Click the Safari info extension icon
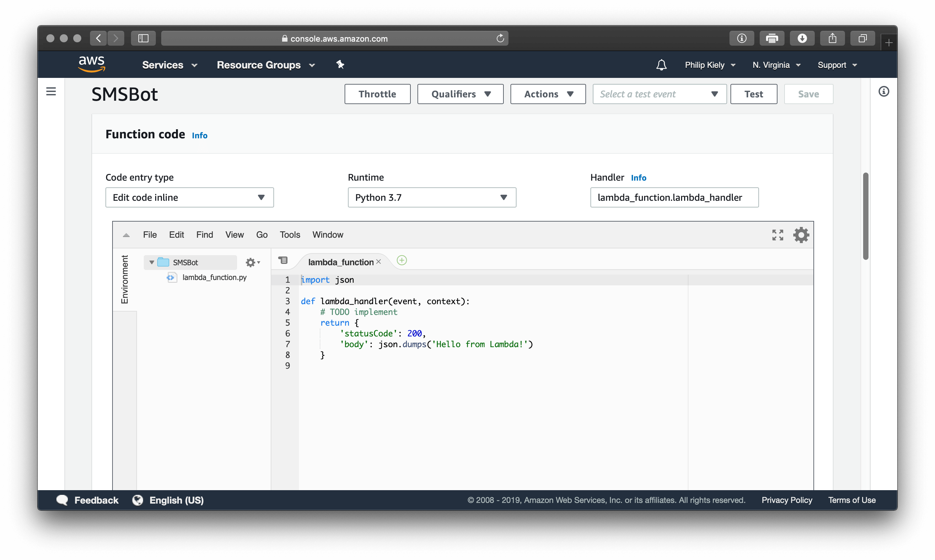 [x=741, y=38]
